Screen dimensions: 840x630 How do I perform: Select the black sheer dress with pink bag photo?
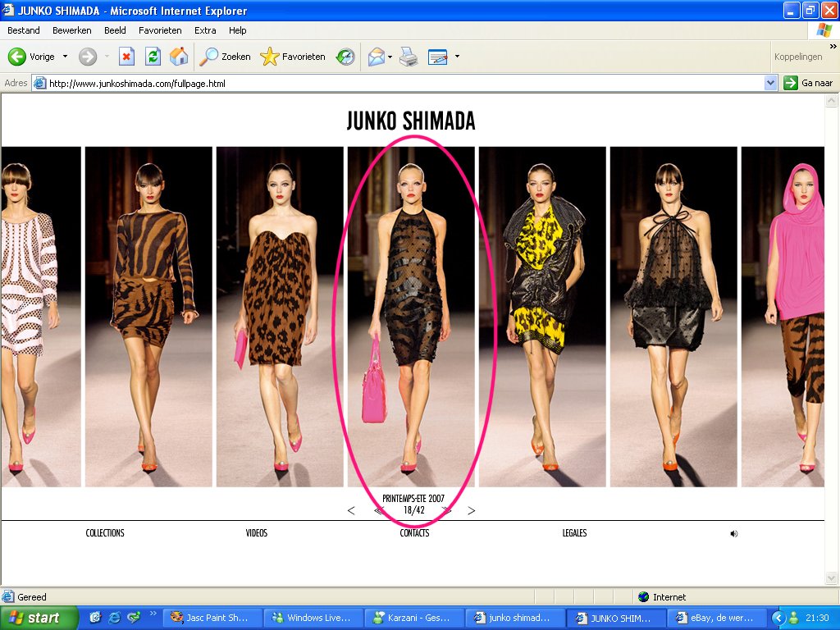tap(411, 317)
